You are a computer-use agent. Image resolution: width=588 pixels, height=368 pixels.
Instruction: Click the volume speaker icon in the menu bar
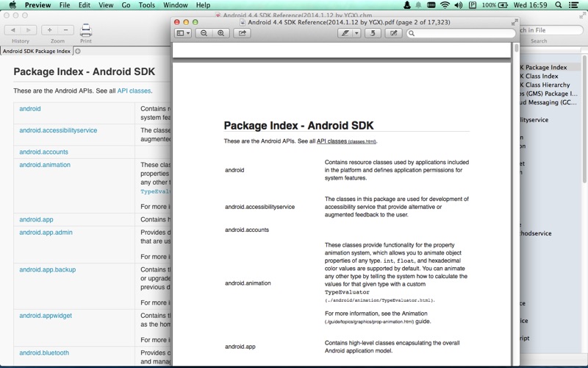click(458, 5)
